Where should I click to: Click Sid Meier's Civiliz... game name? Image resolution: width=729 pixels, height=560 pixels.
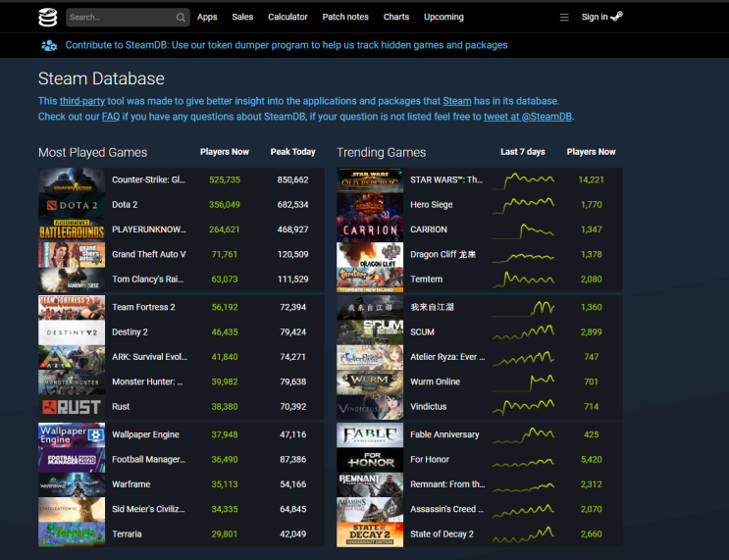coord(148,509)
